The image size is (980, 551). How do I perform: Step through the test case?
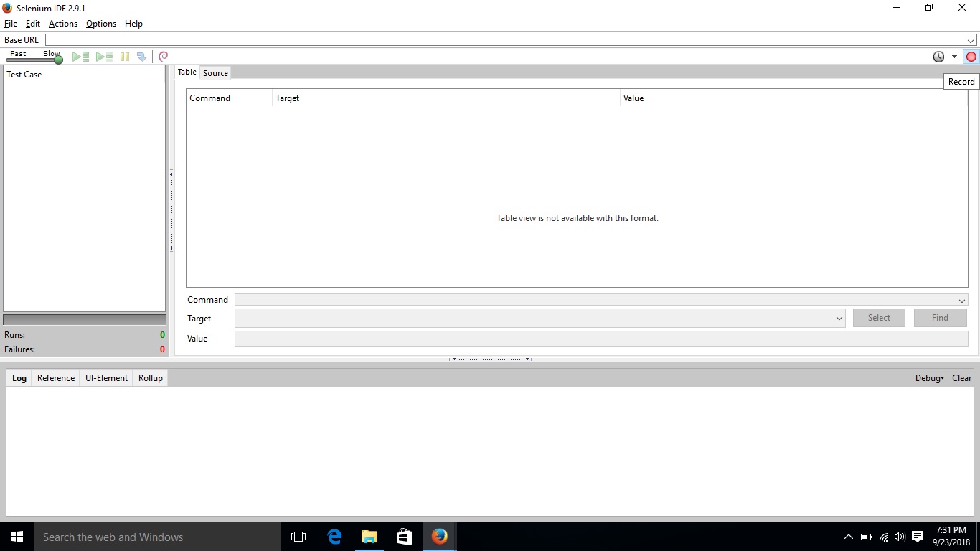pyautogui.click(x=142, y=56)
